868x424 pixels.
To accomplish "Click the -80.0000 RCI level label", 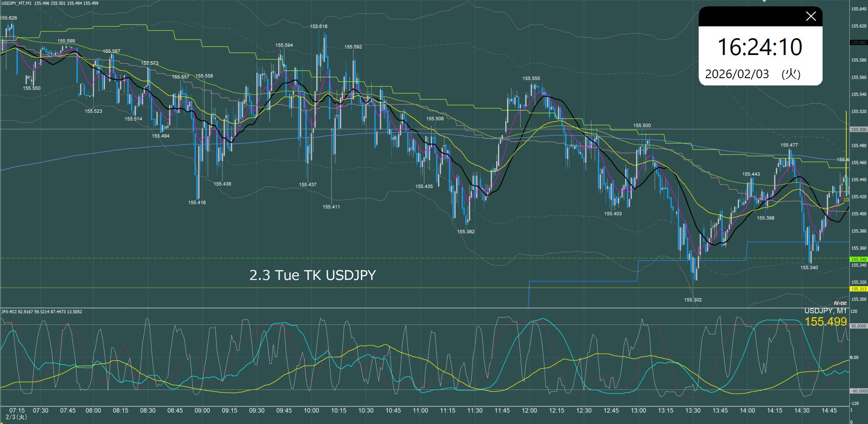I will (x=858, y=391).
